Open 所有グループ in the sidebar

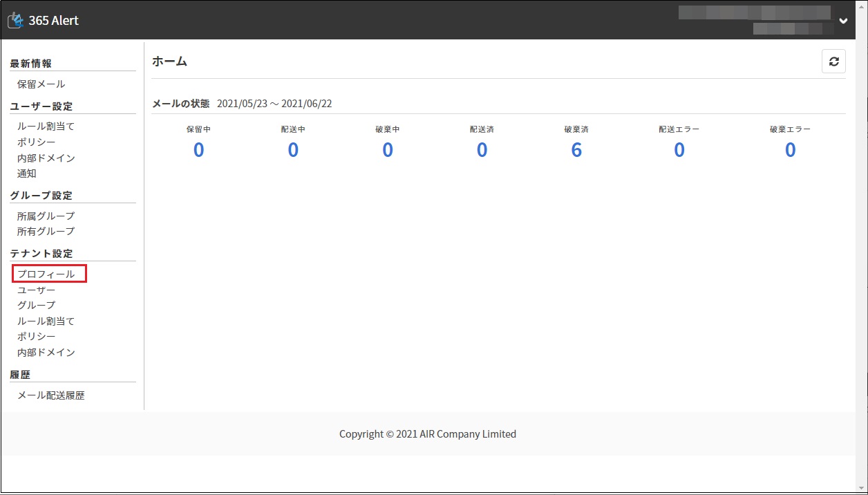click(46, 232)
